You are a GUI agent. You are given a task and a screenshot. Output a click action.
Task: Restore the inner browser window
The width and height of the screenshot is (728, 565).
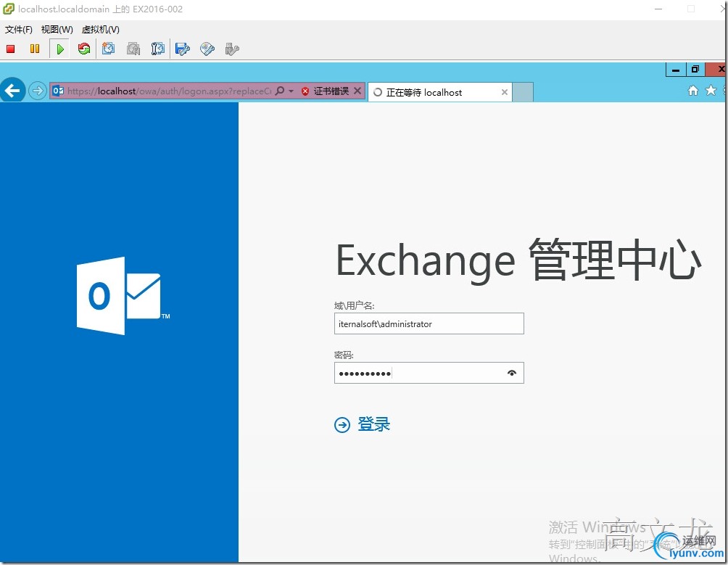point(695,70)
